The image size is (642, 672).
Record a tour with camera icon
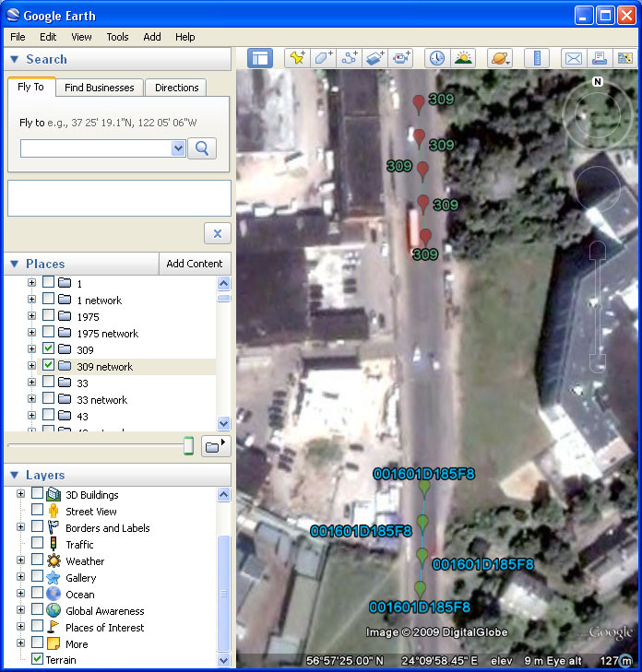point(400,58)
